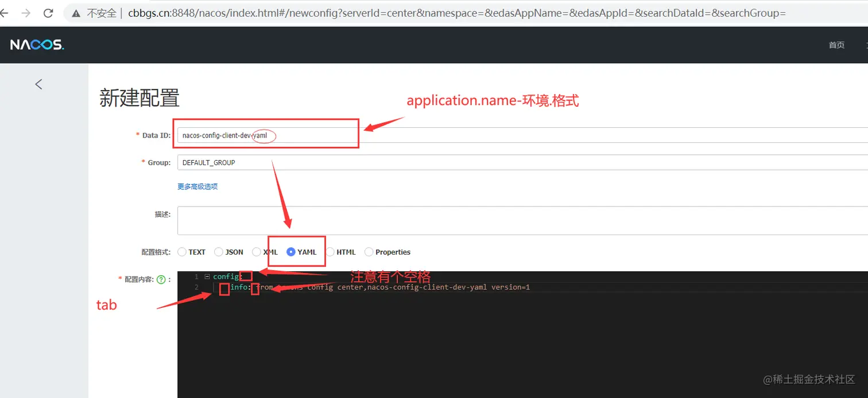868x398 pixels.
Task: Click the green help icon beside 配置内容
Action: pos(161,279)
